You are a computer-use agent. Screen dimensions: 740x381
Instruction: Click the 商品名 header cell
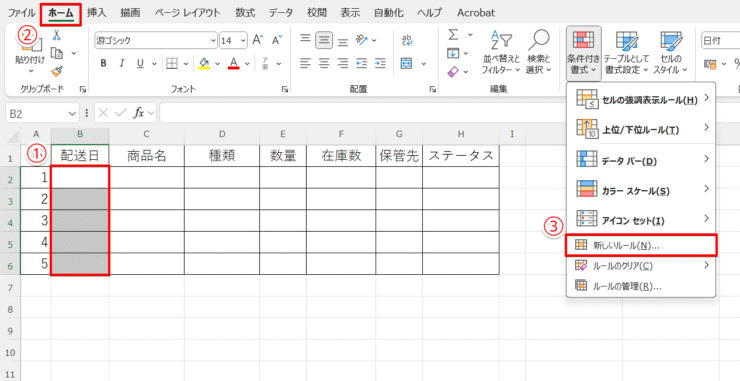147,156
